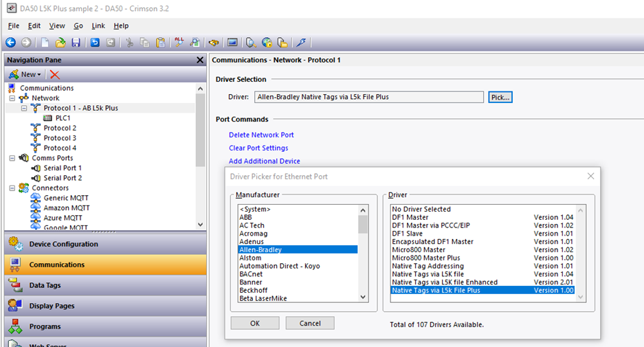Click the scissors Cut icon

coord(130,43)
